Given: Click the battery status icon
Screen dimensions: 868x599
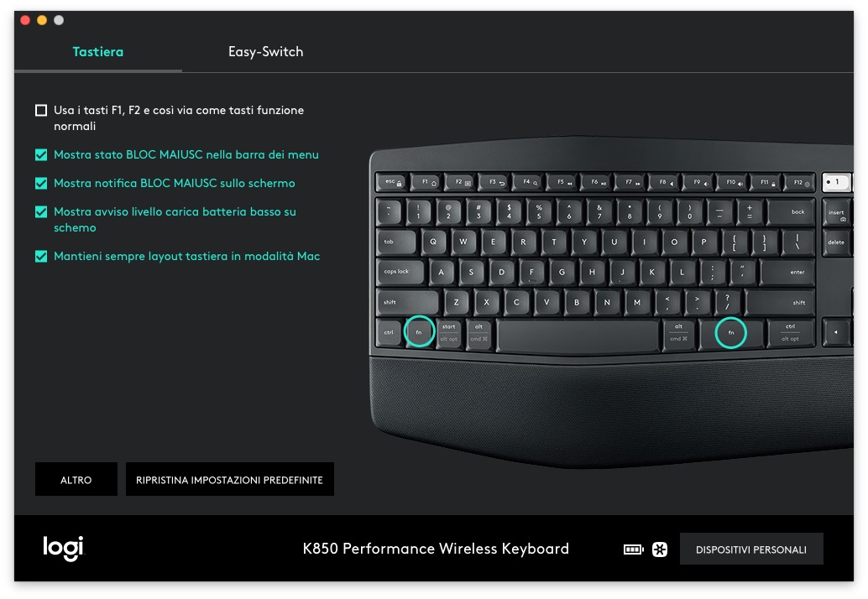Looking at the screenshot, I should point(633,550).
